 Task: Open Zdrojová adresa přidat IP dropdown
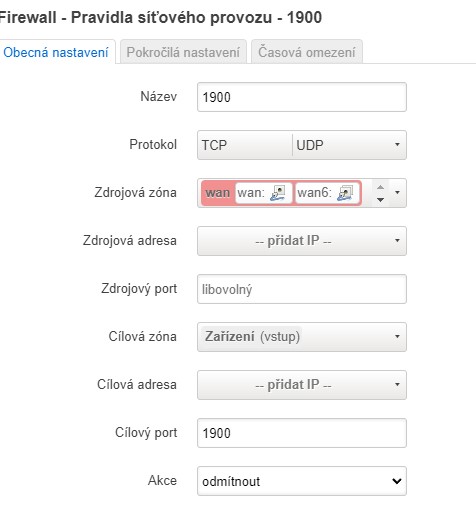(302, 241)
